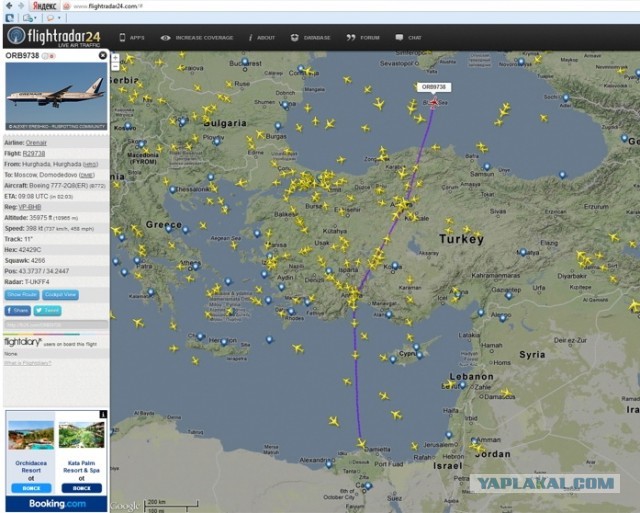Click the Booking.com ad banner logo
The height and width of the screenshot is (513, 640).
[57, 504]
